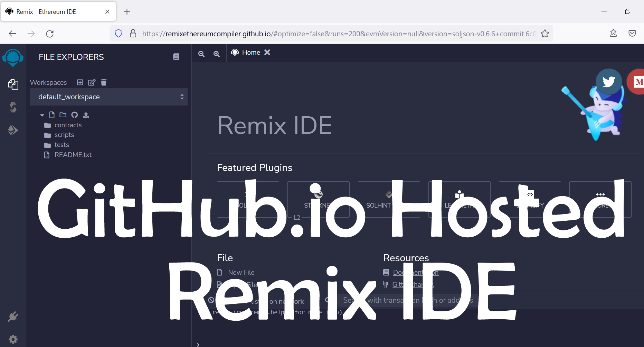This screenshot has height=347, width=644.
Task: Collapse the workspace root tree arrow
Action: coord(42,115)
